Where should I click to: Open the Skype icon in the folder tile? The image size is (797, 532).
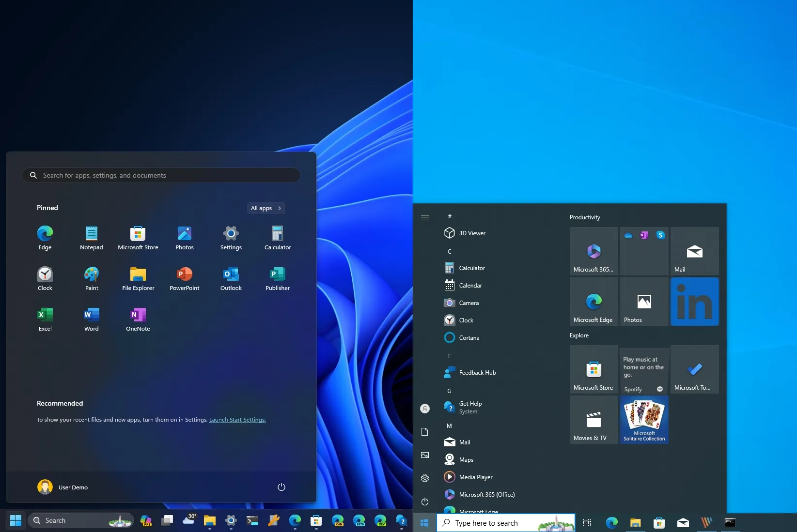[660, 235]
